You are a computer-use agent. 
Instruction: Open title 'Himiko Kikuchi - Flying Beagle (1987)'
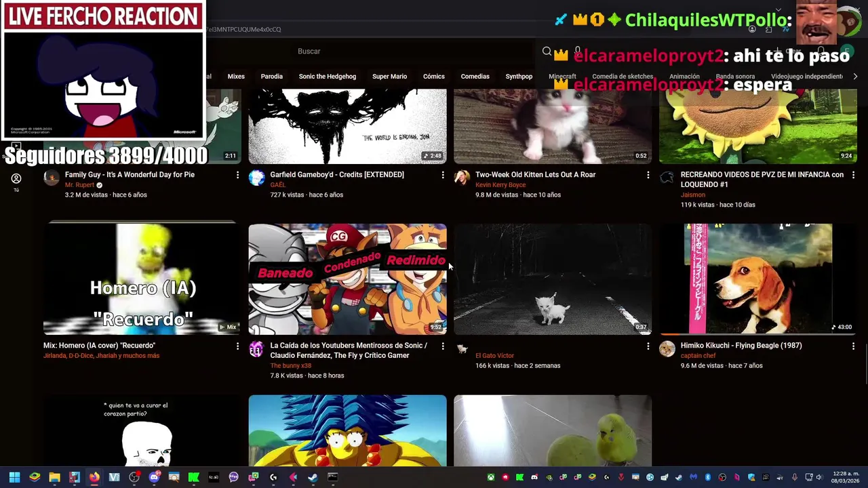click(x=741, y=346)
